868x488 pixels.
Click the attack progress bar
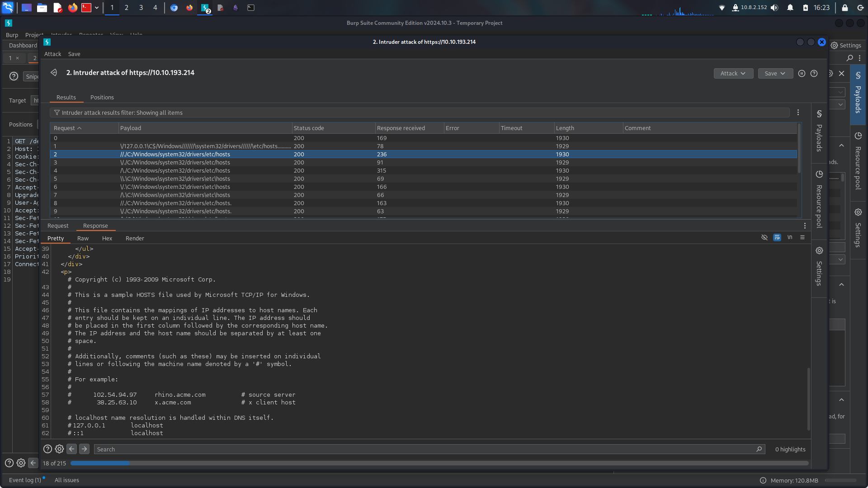point(439,463)
